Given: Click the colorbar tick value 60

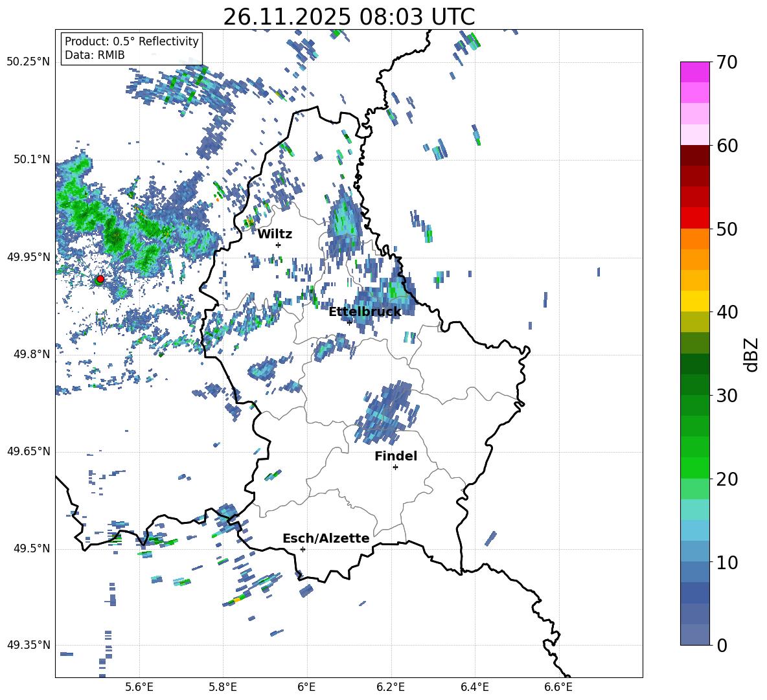Looking at the screenshot, I should 727,146.
